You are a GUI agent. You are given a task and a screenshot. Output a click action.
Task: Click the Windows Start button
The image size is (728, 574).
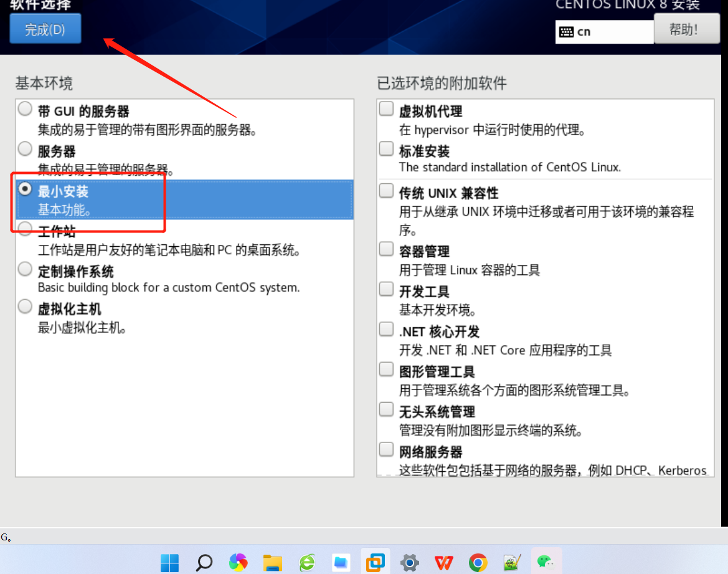[x=169, y=562]
